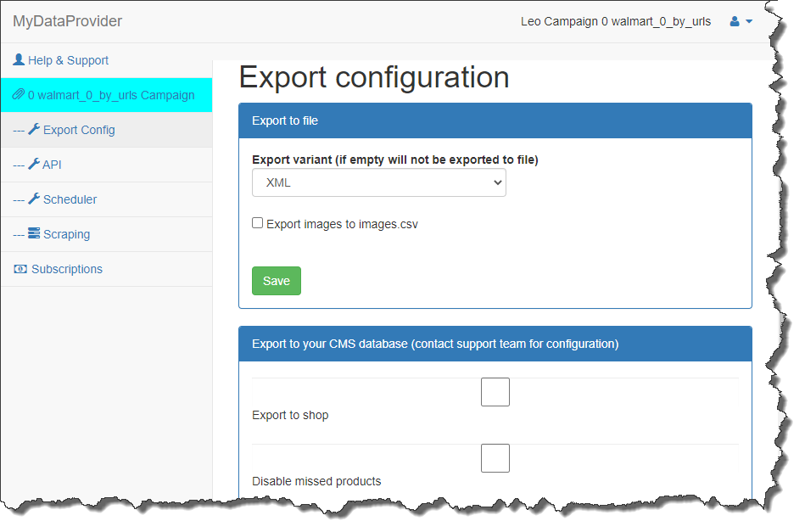Enable Export images to images.csv checkbox
This screenshot has height=532, width=805.
coord(258,223)
